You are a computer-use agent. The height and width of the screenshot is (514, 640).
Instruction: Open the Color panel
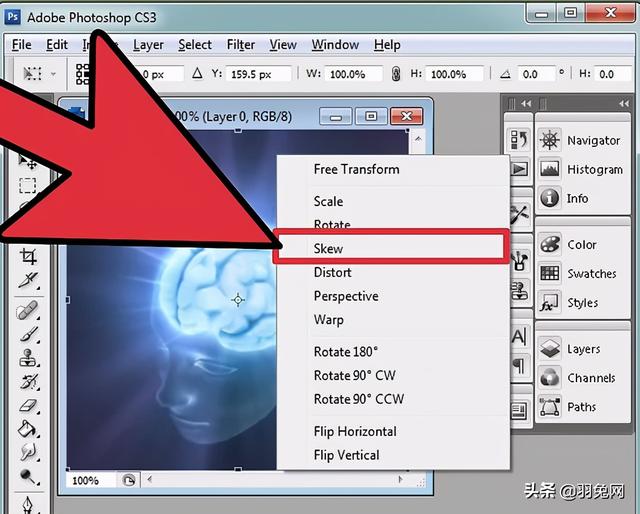click(x=568, y=245)
